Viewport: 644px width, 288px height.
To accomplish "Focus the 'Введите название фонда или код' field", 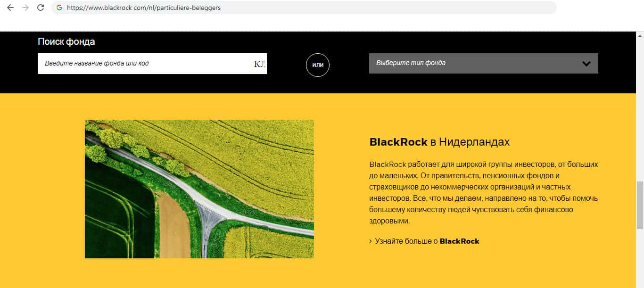I will point(141,63).
